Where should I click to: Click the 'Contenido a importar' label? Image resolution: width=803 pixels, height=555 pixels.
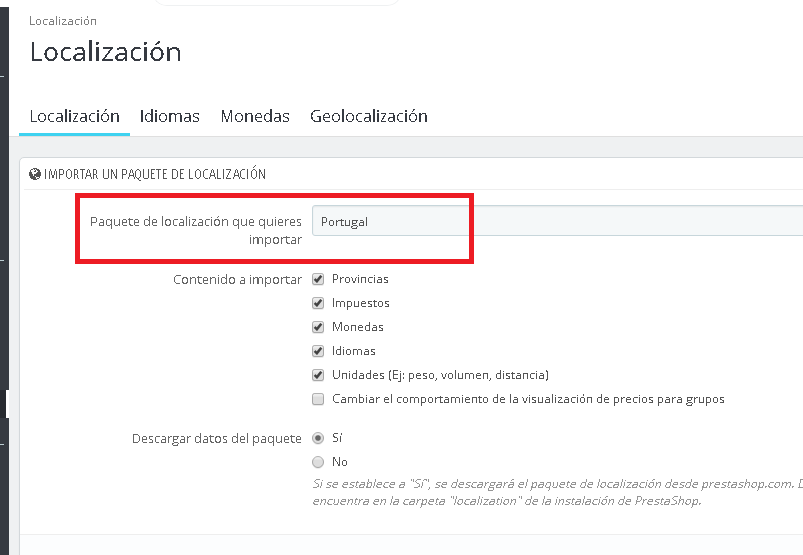point(237,280)
